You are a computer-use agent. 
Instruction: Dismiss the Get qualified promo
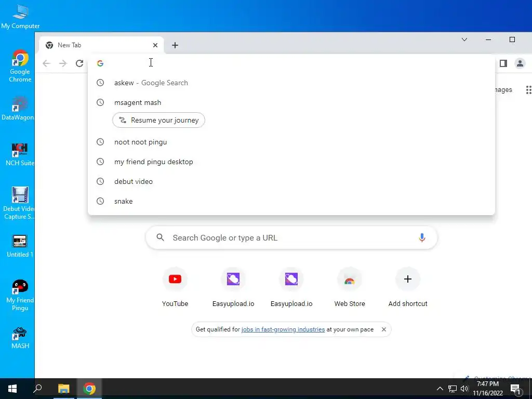(x=384, y=329)
